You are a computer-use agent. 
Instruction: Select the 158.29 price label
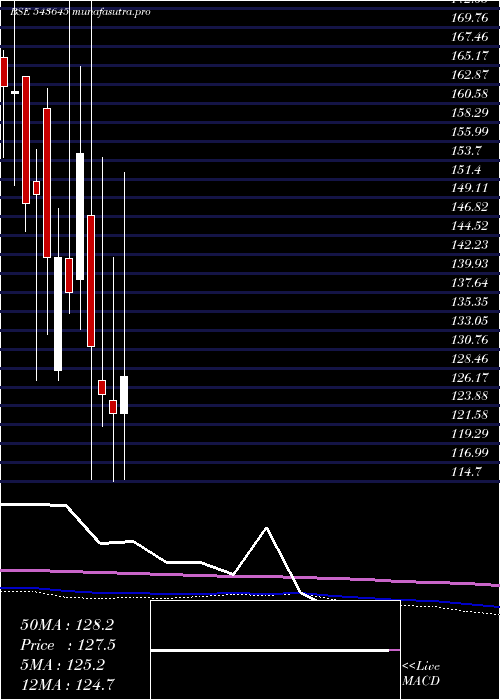click(470, 113)
